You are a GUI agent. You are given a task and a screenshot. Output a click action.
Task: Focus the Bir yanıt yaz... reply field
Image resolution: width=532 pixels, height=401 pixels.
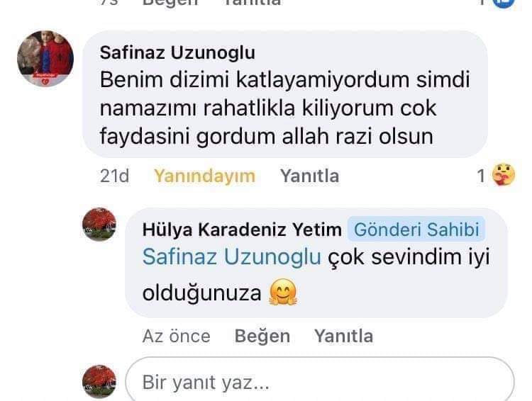(x=320, y=380)
